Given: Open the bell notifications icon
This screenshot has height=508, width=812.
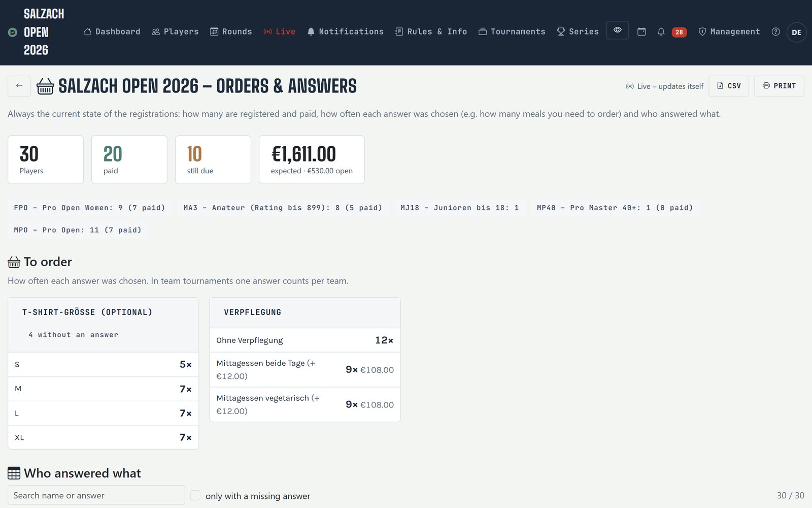Looking at the screenshot, I should pyautogui.click(x=661, y=31).
